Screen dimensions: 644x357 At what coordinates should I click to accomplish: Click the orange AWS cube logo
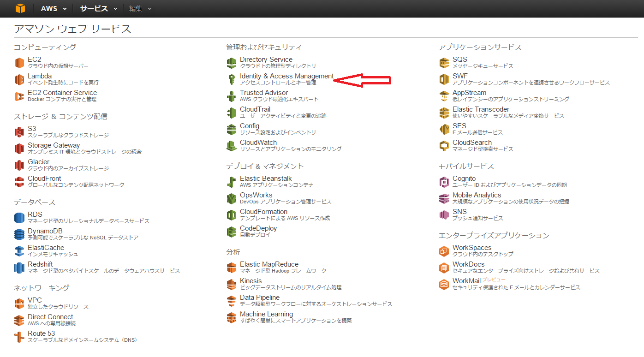(20, 8)
